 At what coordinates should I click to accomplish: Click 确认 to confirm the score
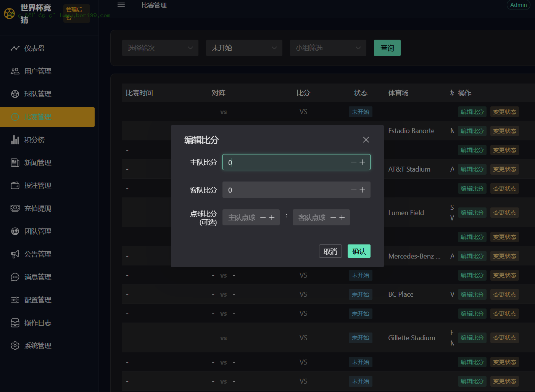tap(359, 251)
